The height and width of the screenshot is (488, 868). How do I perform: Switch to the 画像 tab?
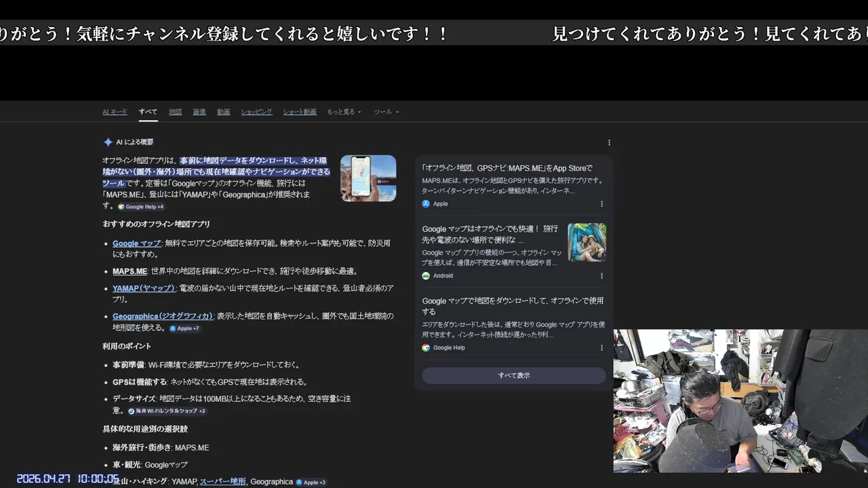pos(199,112)
